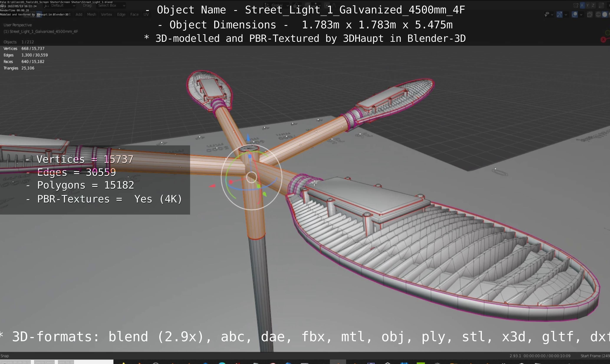Expand the object visibility filter arrow

coord(552,15)
